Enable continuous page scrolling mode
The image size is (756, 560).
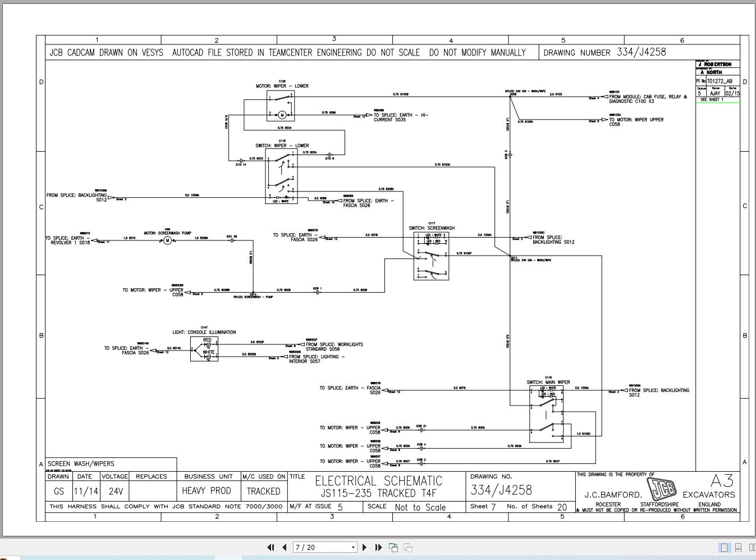tap(737, 547)
